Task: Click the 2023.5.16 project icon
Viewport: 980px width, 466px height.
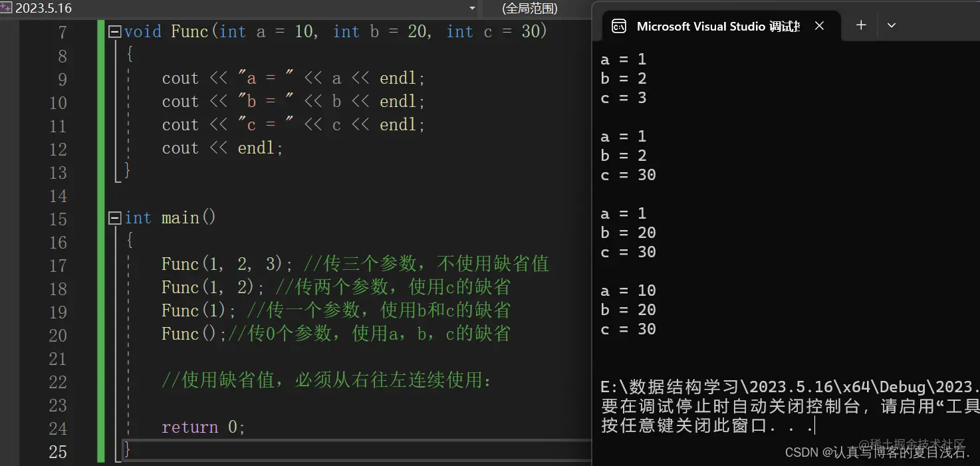Action: [7, 8]
